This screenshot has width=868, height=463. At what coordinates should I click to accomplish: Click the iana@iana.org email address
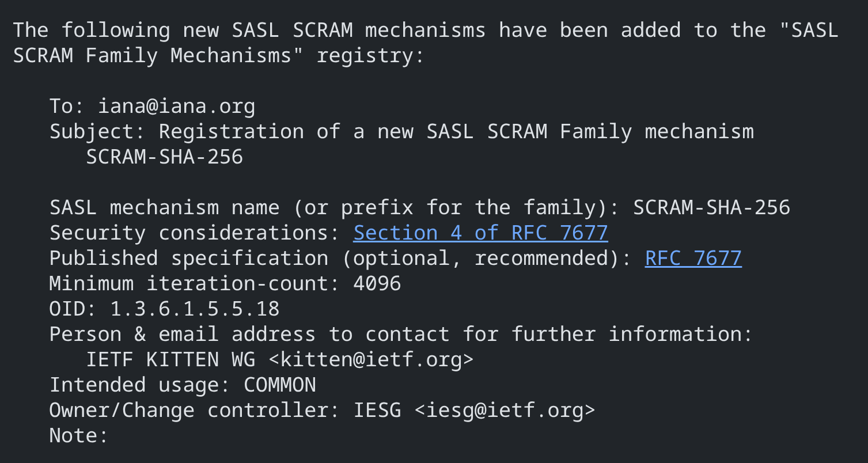tap(176, 106)
